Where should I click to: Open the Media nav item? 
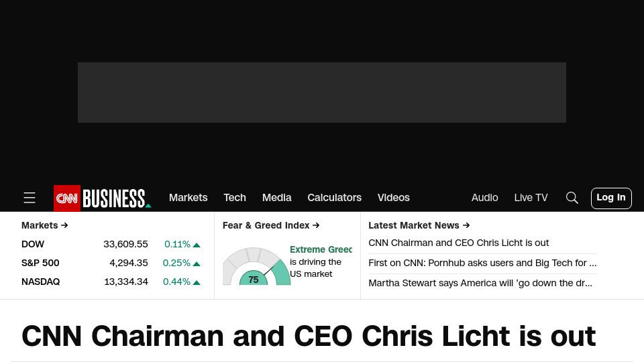277,197
